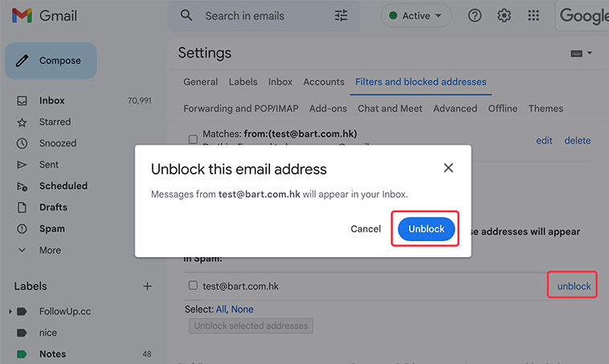Open the Google apps grid icon

point(533,15)
